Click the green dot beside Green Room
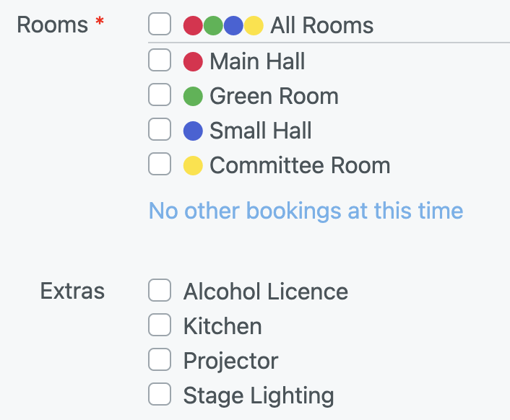Viewport: 510px width, 420px height. pos(193,96)
